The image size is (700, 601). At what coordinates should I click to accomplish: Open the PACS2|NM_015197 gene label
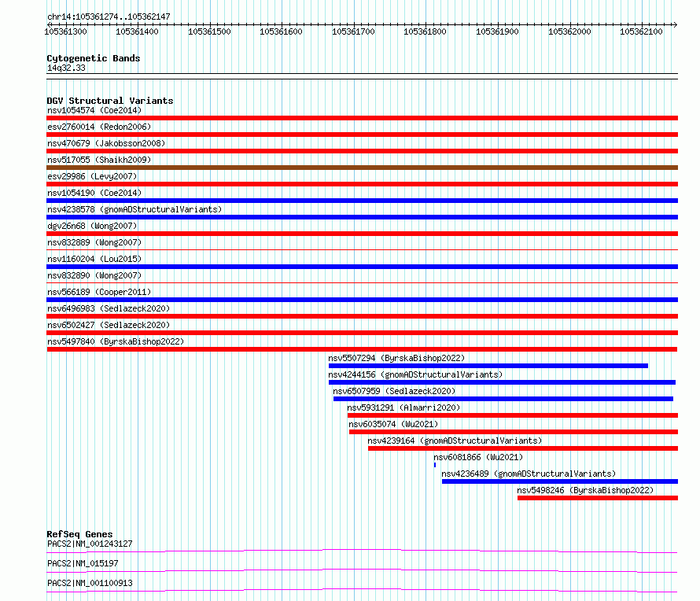pos(83,563)
